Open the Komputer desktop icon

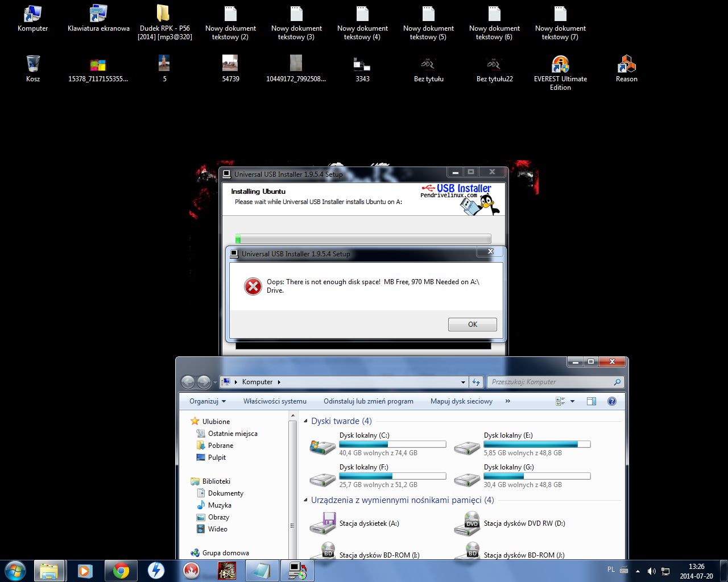click(x=32, y=19)
